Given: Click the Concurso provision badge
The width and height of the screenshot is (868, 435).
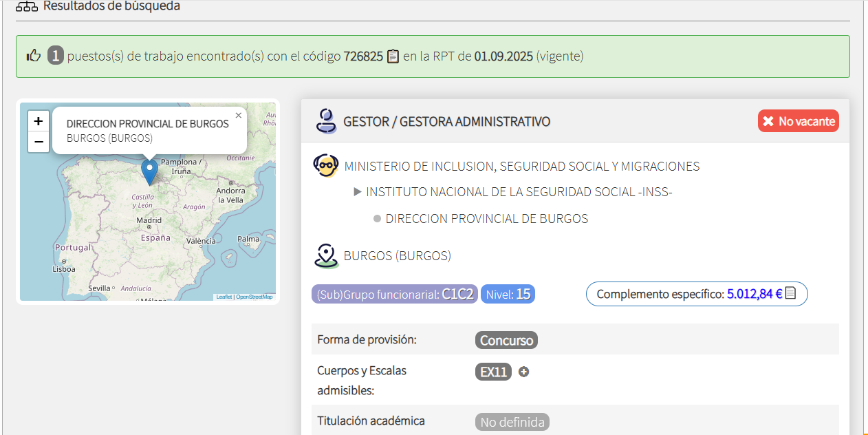Looking at the screenshot, I should pyautogui.click(x=506, y=340).
